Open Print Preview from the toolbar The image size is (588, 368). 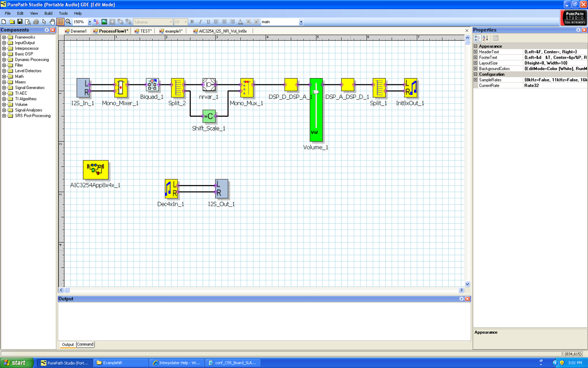28,22
